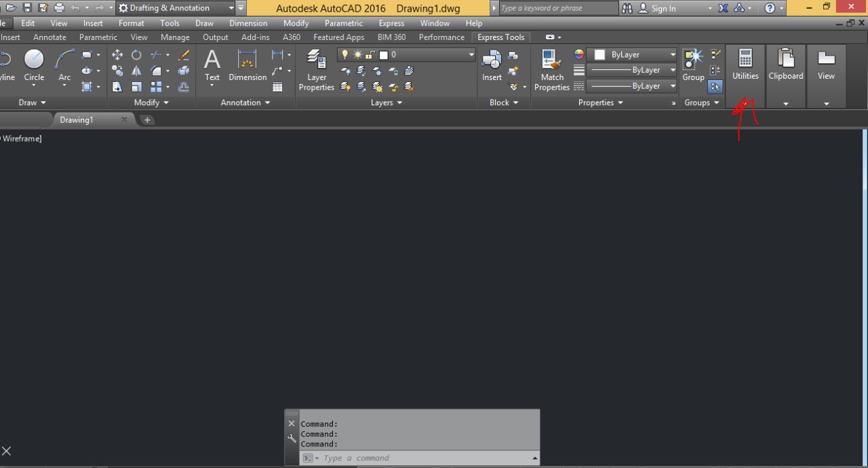Choose the Offset tool
The height and width of the screenshot is (468, 868).
click(x=184, y=87)
